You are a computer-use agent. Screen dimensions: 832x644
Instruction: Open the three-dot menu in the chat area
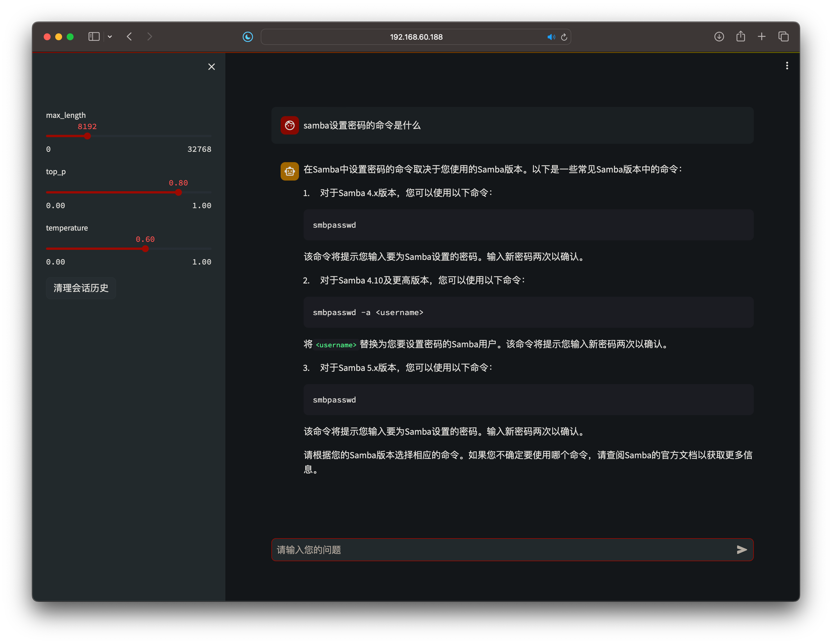[x=787, y=66]
